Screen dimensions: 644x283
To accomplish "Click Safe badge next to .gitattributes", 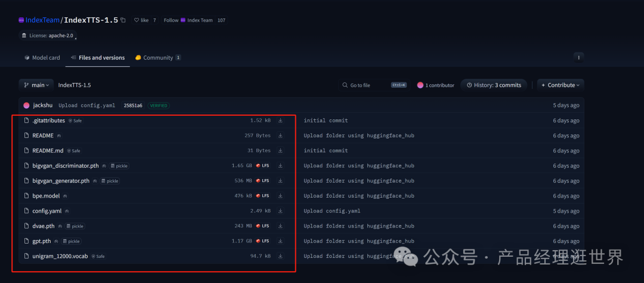I will coord(75,121).
